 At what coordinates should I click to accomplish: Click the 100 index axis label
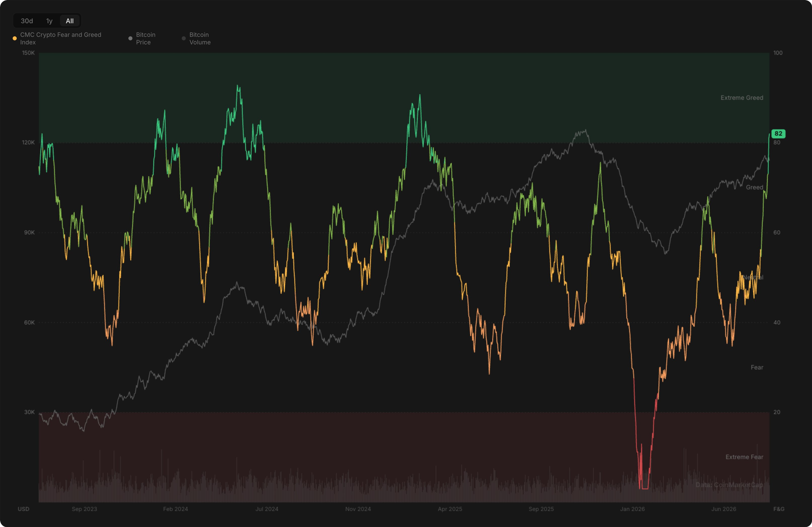(x=778, y=53)
